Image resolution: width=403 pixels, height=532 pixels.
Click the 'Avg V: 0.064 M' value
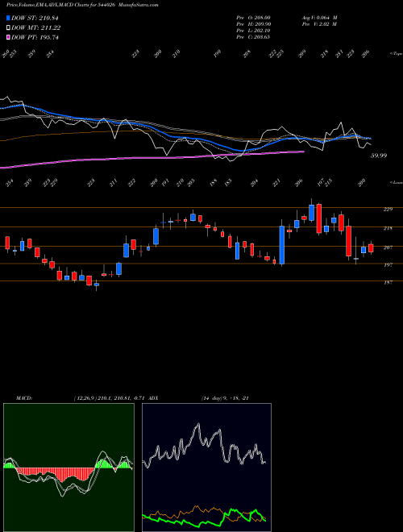[319, 18]
